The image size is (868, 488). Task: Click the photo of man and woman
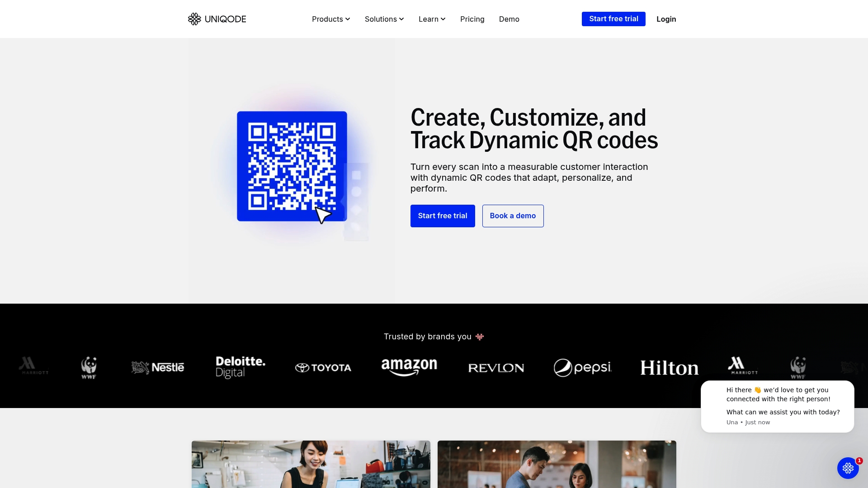tap(557, 464)
